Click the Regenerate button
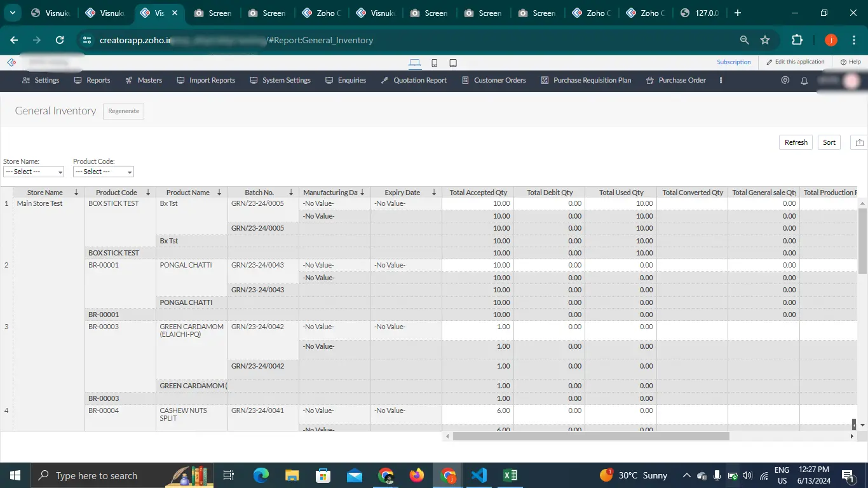This screenshot has width=868, height=488. coord(123,111)
